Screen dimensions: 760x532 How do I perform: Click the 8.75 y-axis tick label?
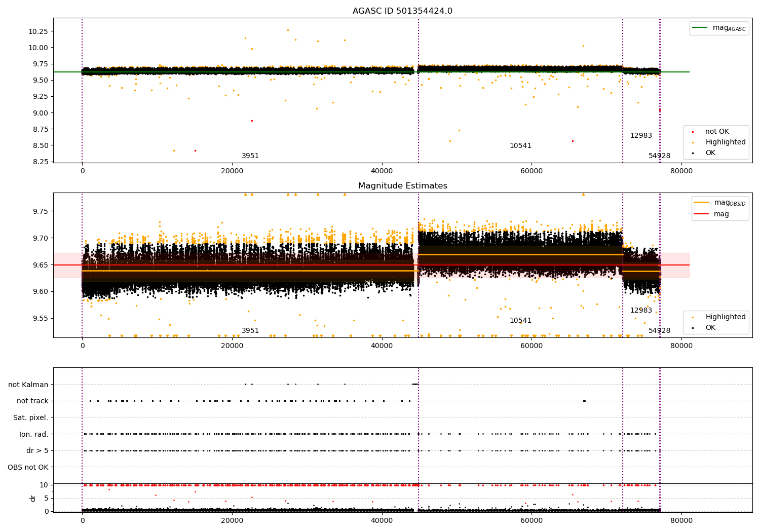click(x=40, y=129)
